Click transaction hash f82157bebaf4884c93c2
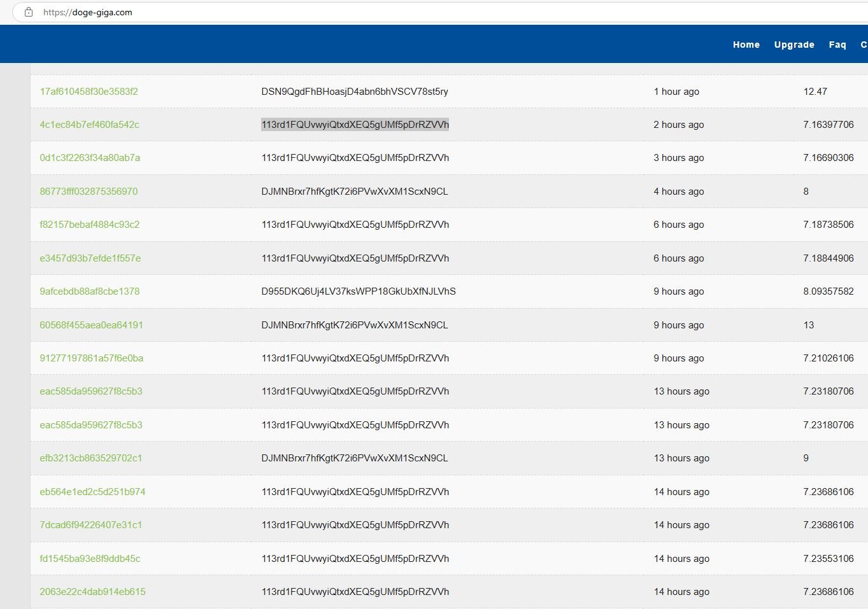Screen dimensions: 868x609 (x=89, y=225)
